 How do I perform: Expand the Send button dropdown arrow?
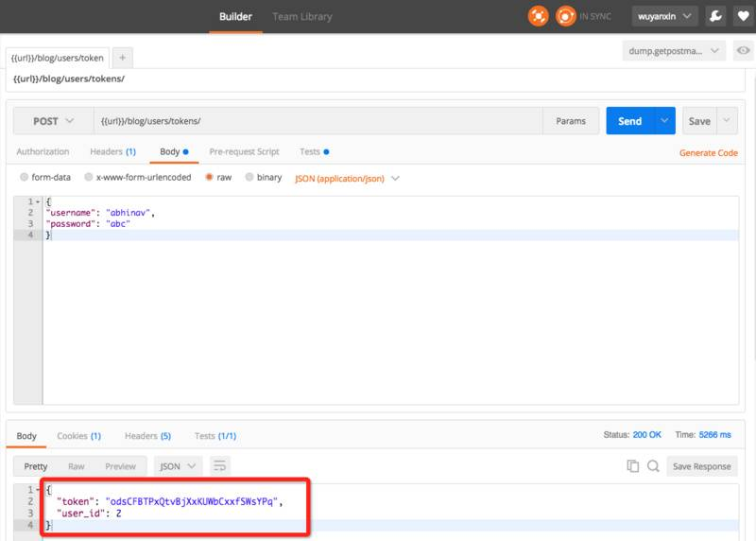pos(664,121)
